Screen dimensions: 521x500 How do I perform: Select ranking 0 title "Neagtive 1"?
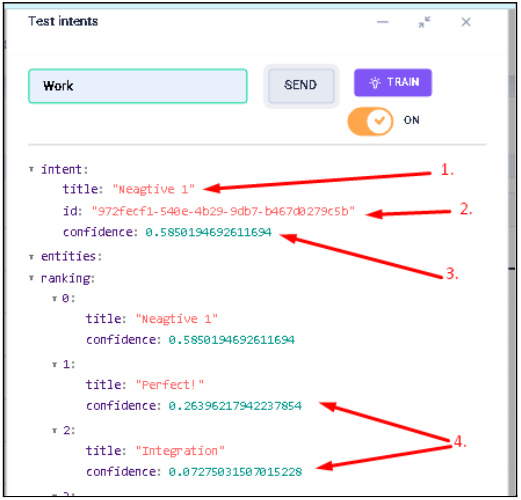[x=177, y=319]
